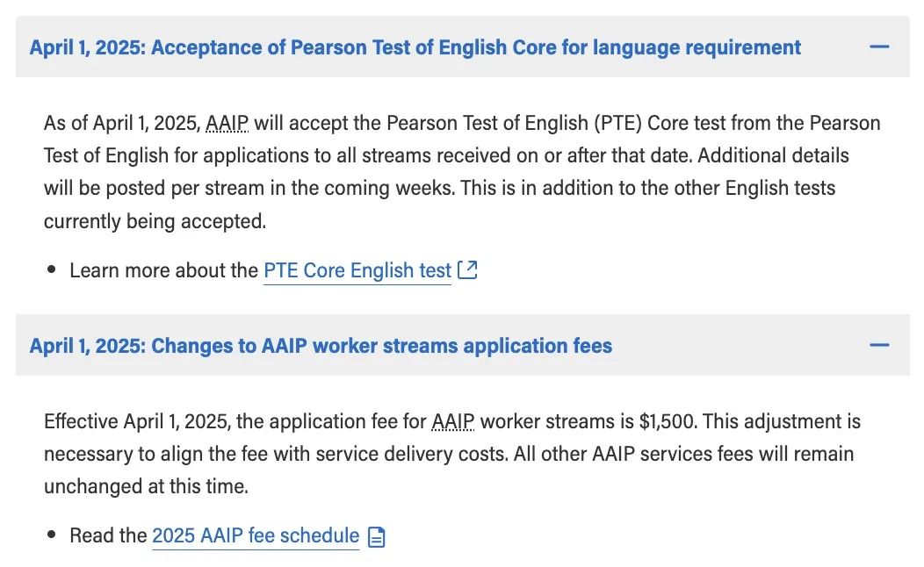Open the 2025 AAIP fee schedule link

[256, 535]
